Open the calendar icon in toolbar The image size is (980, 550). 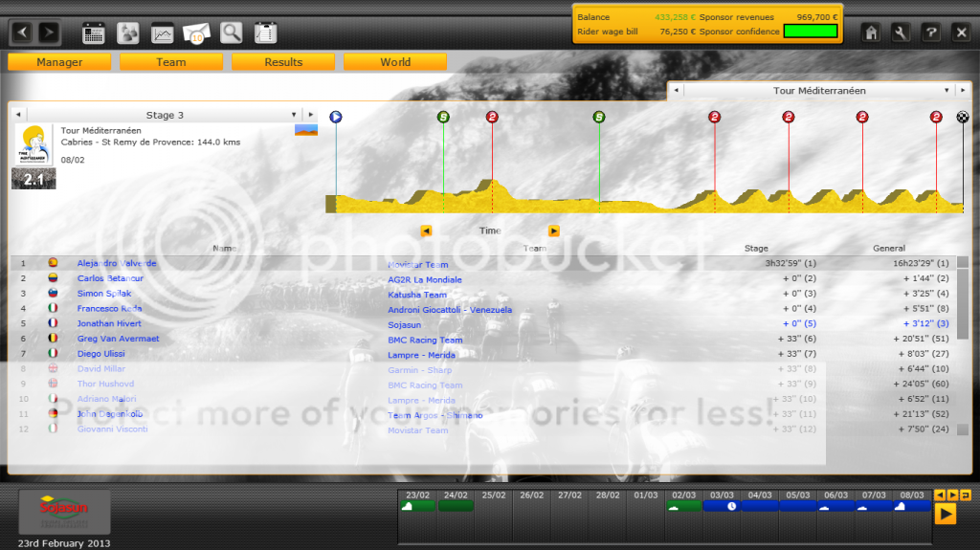[x=94, y=33]
